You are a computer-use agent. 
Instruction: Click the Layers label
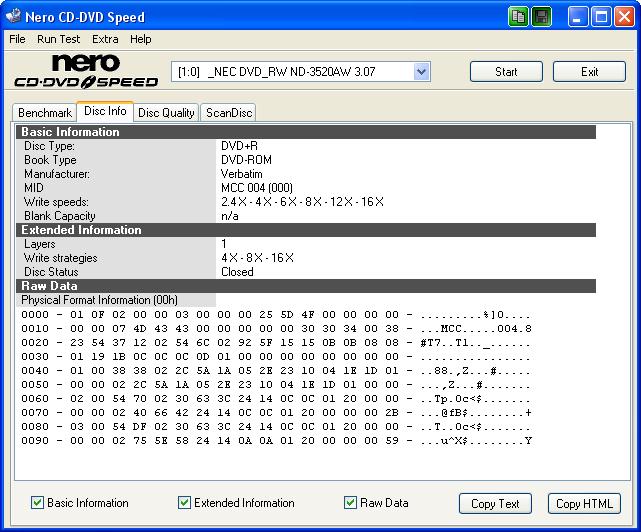click(x=40, y=244)
